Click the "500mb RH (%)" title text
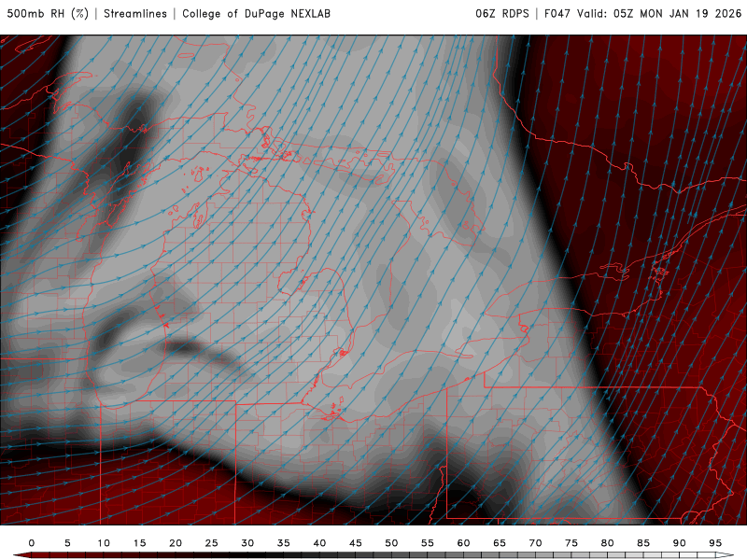This screenshot has width=747, height=560. pos(48,13)
